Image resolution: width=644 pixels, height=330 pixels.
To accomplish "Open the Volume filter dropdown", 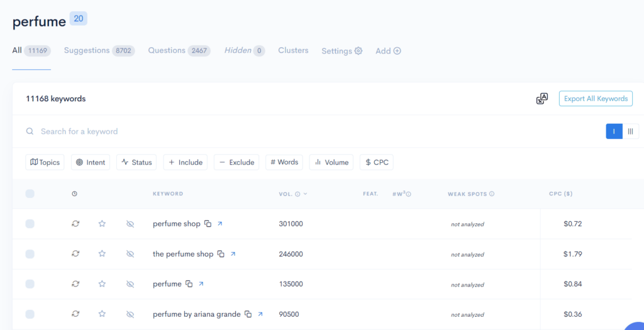I will click(x=331, y=162).
